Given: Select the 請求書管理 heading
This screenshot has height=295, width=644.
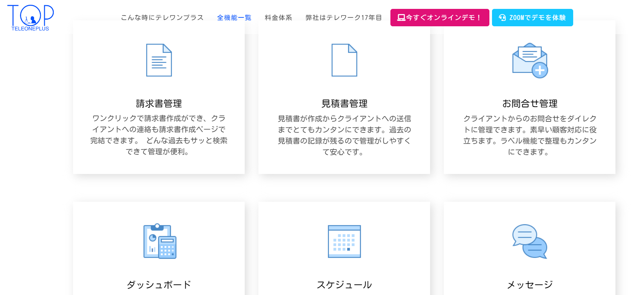Looking at the screenshot, I should pyautogui.click(x=159, y=103).
